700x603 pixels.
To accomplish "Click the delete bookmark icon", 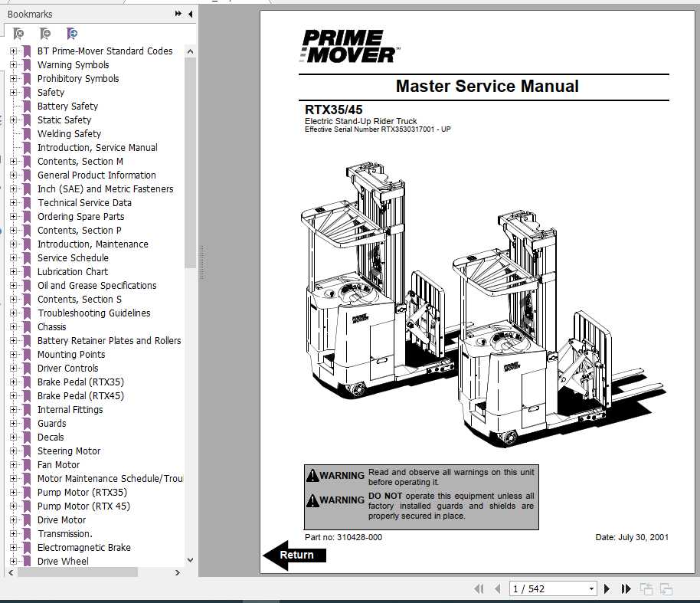I will pyautogui.click(x=18, y=33).
